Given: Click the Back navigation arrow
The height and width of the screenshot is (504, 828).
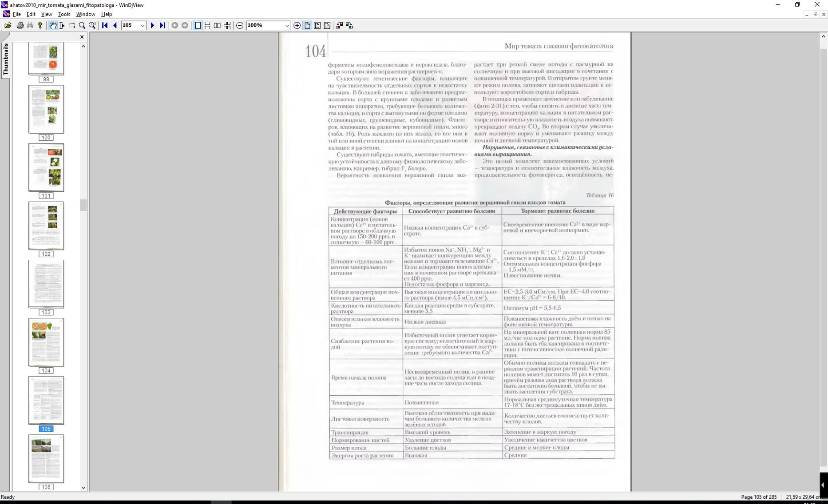Looking at the screenshot, I should [x=175, y=25].
